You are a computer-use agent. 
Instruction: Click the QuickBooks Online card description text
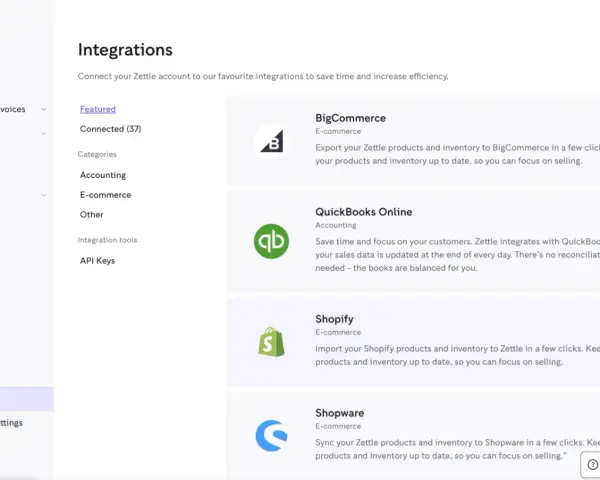pyautogui.click(x=458, y=255)
